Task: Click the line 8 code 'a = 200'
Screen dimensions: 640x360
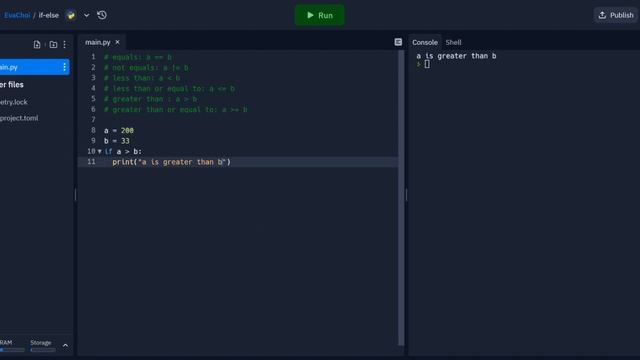Action: pyautogui.click(x=118, y=131)
